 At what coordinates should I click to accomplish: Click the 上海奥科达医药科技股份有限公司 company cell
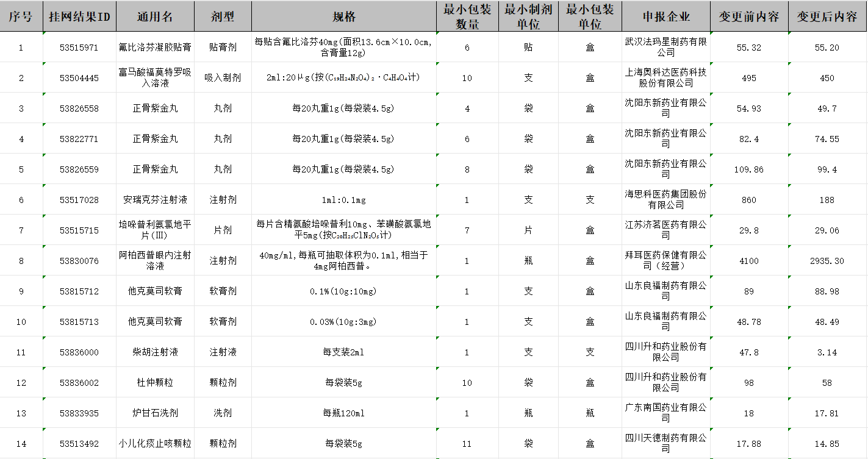(665, 78)
